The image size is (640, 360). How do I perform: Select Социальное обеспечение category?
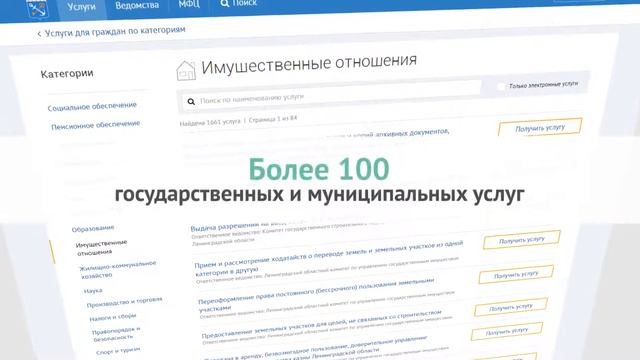[x=92, y=106]
